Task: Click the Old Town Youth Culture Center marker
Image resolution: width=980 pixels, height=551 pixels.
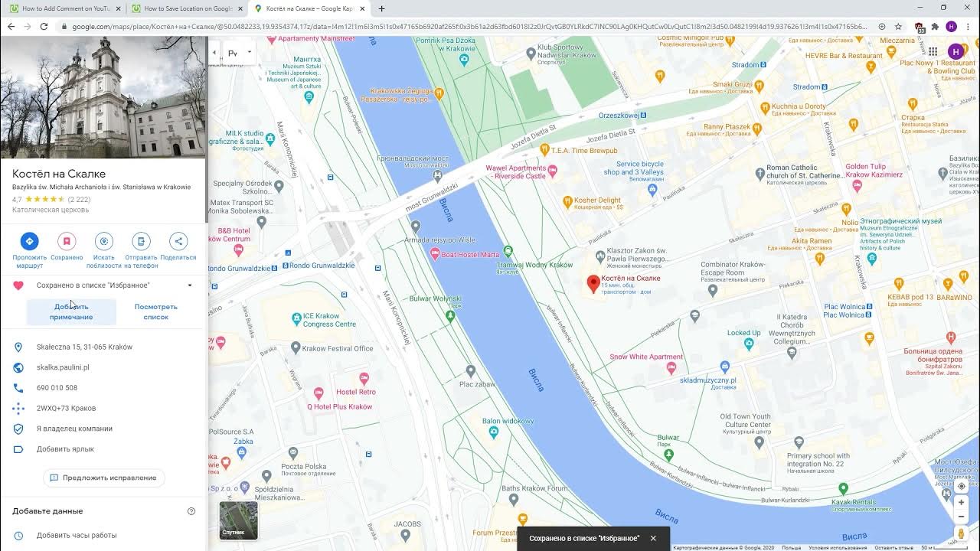Action: tap(759, 442)
